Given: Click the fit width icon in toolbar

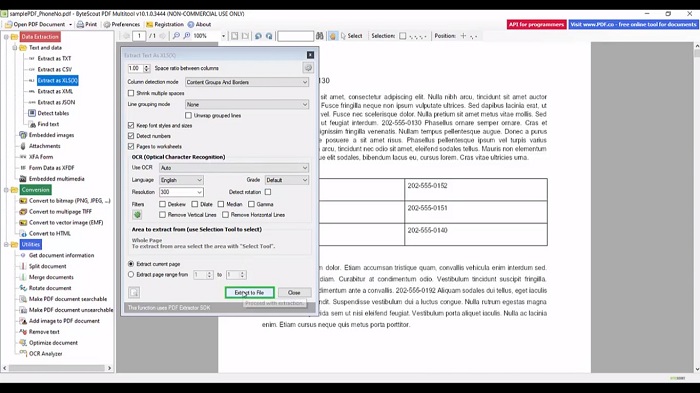Looking at the screenshot, I should pyautogui.click(x=245, y=36).
